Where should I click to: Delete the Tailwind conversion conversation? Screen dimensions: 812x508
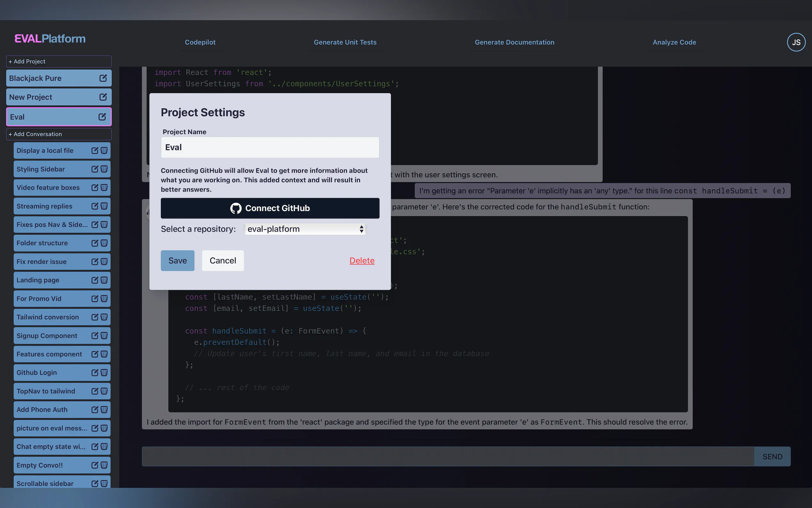click(x=104, y=317)
